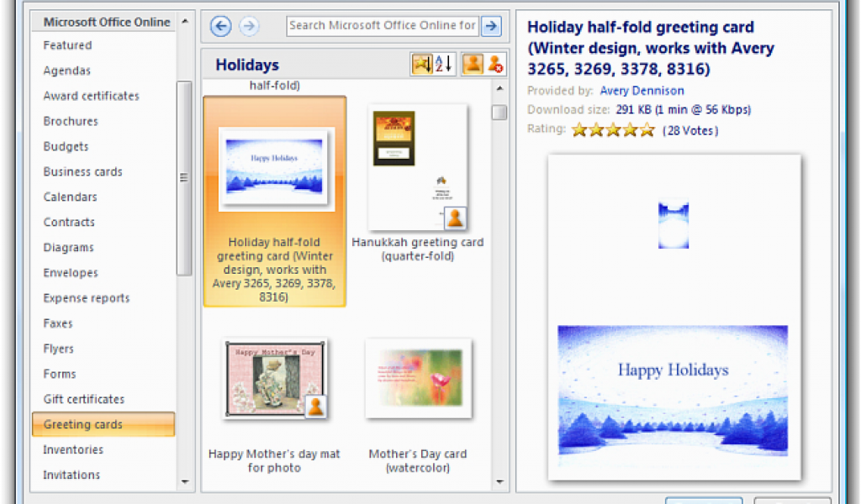Click customer badge on Hanukkah card thumbnail

[455, 218]
